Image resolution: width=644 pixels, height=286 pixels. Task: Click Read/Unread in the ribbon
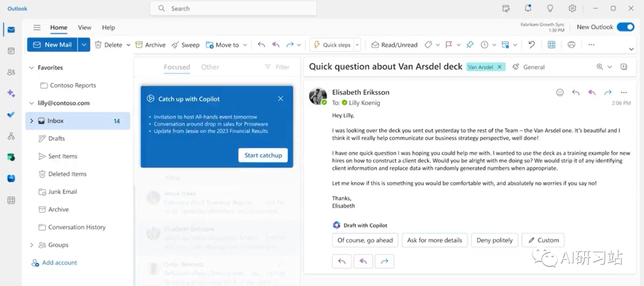pyautogui.click(x=394, y=45)
